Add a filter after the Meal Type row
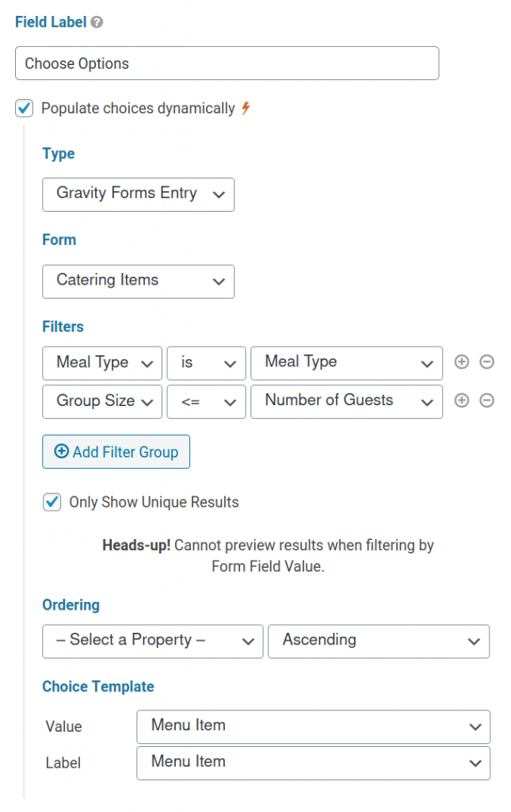 (x=462, y=362)
